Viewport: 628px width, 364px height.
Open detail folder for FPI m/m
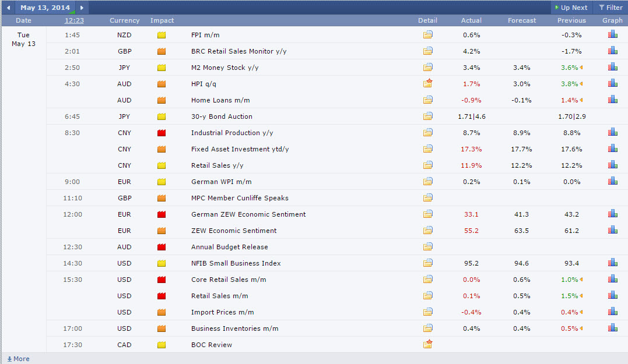tap(428, 34)
